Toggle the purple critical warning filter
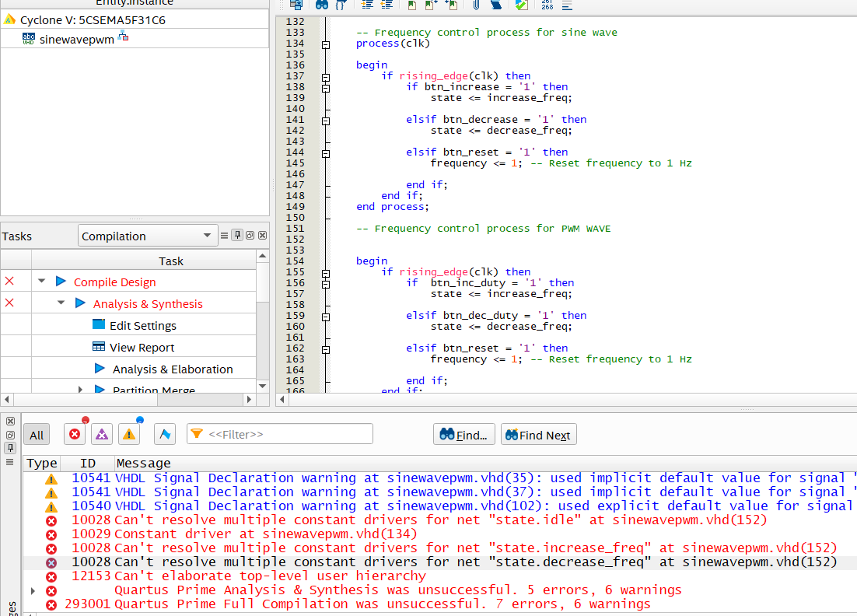 (x=101, y=434)
